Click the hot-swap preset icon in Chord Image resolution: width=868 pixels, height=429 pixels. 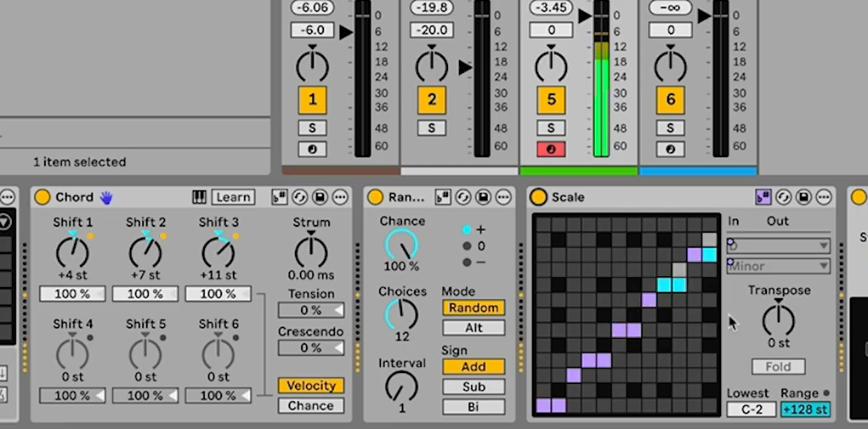(x=299, y=197)
